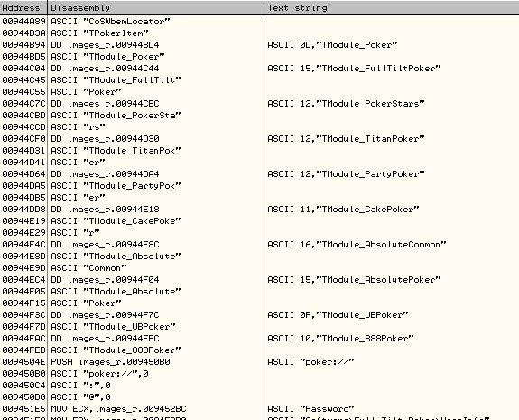Select ASCII "rs" line at 00944CCD
The image size is (519, 420).
click(78, 127)
